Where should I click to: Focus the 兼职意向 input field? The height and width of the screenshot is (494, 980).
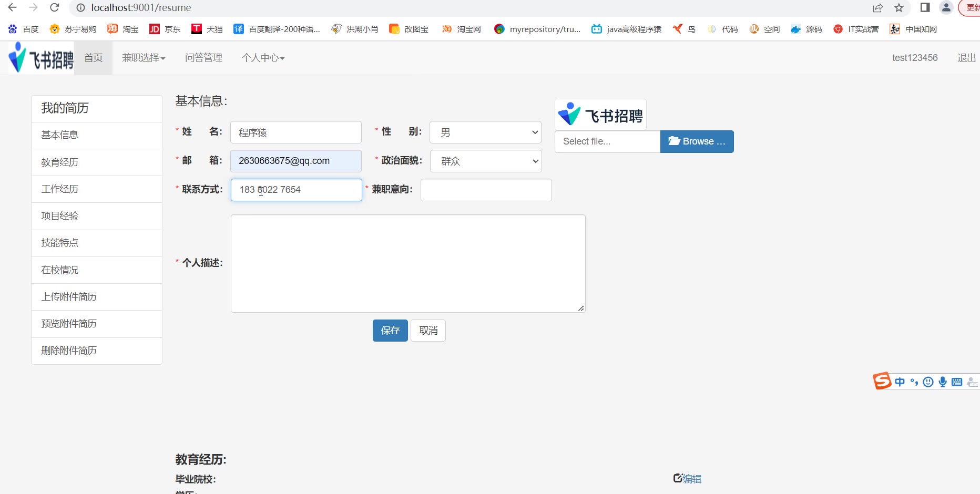[x=486, y=190]
